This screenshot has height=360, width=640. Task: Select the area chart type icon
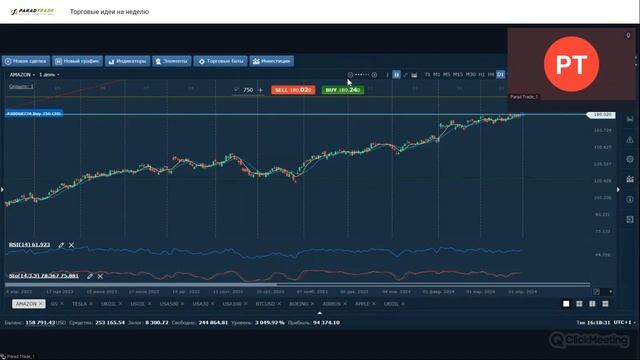point(414,75)
